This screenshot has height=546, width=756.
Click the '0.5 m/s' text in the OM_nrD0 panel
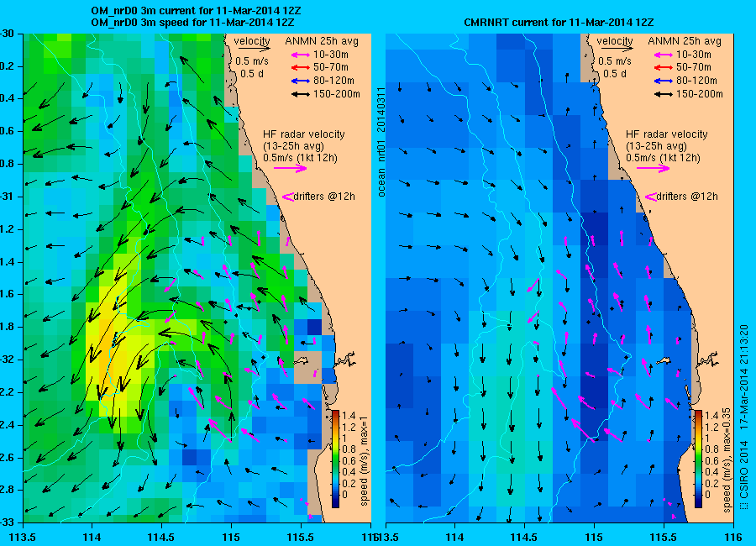click(x=252, y=61)
